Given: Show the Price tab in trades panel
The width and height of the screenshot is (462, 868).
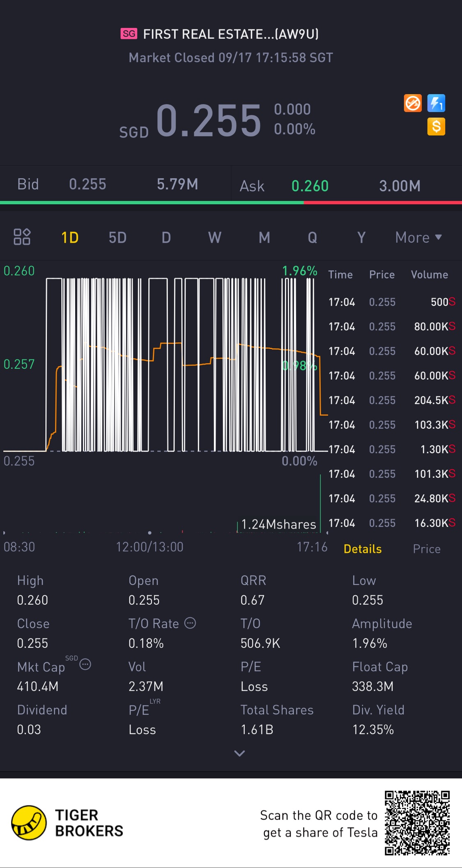Looking at the screenshot, I should point(427,549).
